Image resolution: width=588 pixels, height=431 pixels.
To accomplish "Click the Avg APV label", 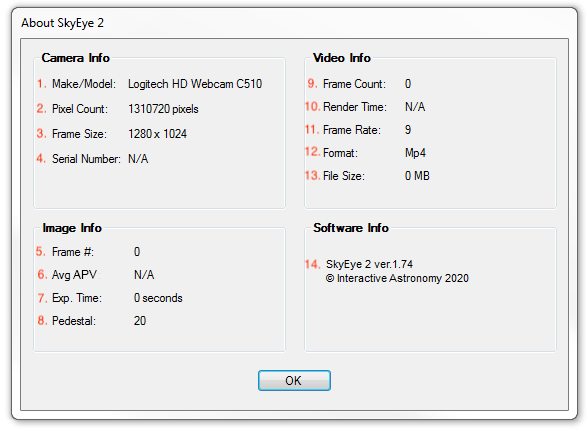I will click(x=74, y=275).
